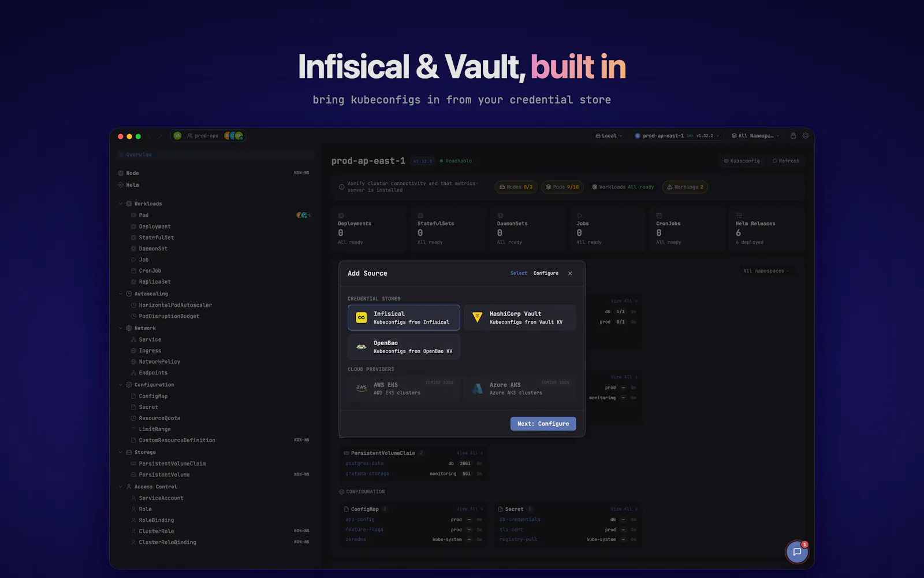Viewport: 924px width, 578px height.
Task: Click the Job icon in the sidebar
Action: 133,260
